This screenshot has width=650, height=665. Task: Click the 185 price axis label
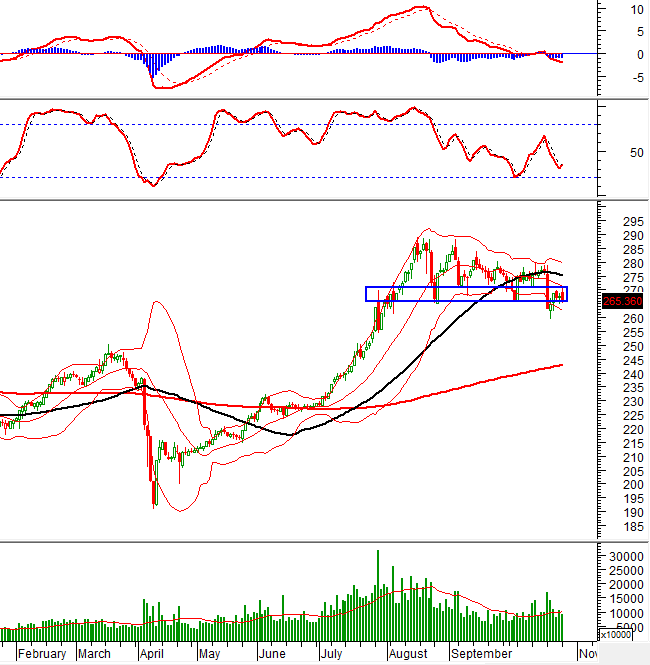(x=620, y=526)
